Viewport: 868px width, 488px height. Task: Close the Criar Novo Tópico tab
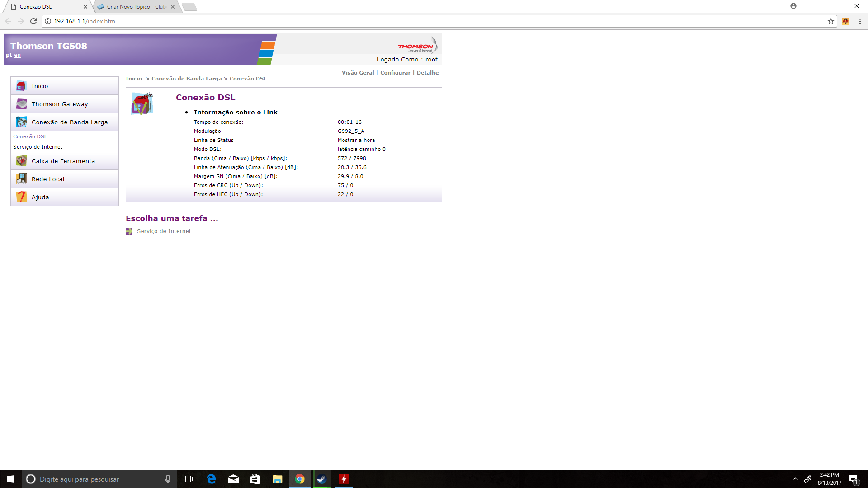tap(173, 7)
